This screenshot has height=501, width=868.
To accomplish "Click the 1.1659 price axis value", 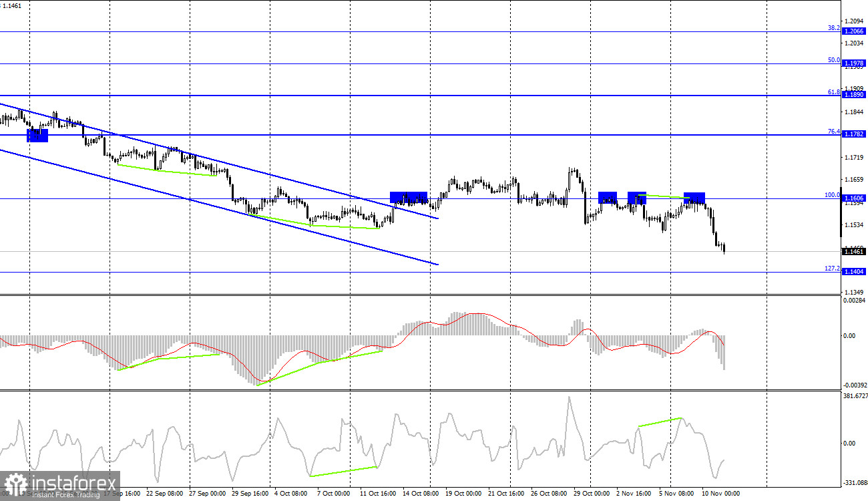I will pos(855,180).
